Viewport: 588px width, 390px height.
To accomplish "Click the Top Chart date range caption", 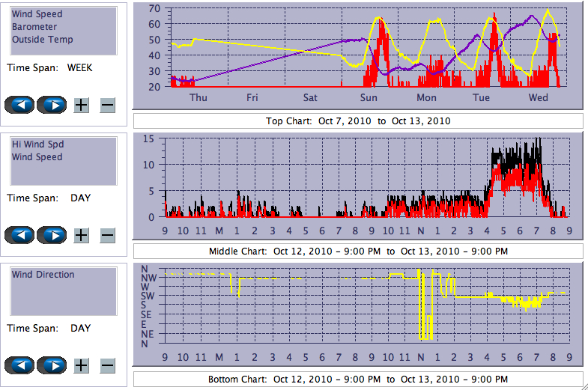I will (358, 121).
